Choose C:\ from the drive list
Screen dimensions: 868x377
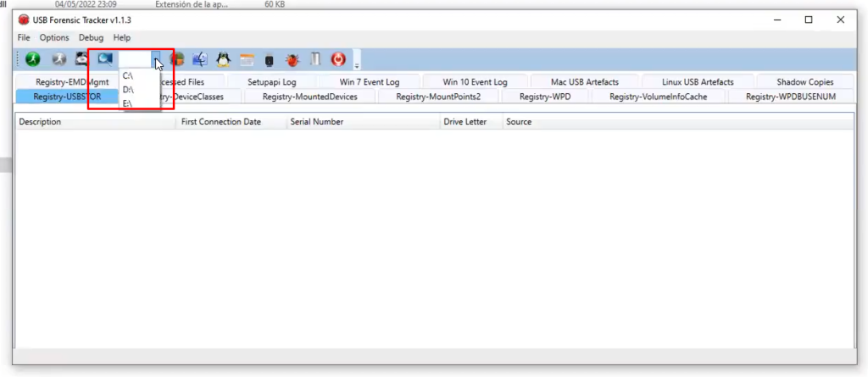(x=140, y=75)
